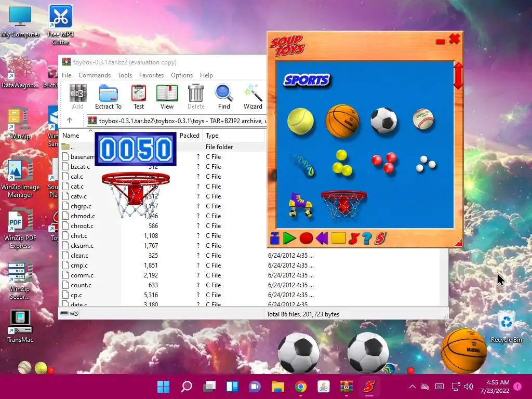This screenshot has width=532, height=399.
Task: Click Extract To in WinRAR toolbar
Action: (x=108, y=97)
